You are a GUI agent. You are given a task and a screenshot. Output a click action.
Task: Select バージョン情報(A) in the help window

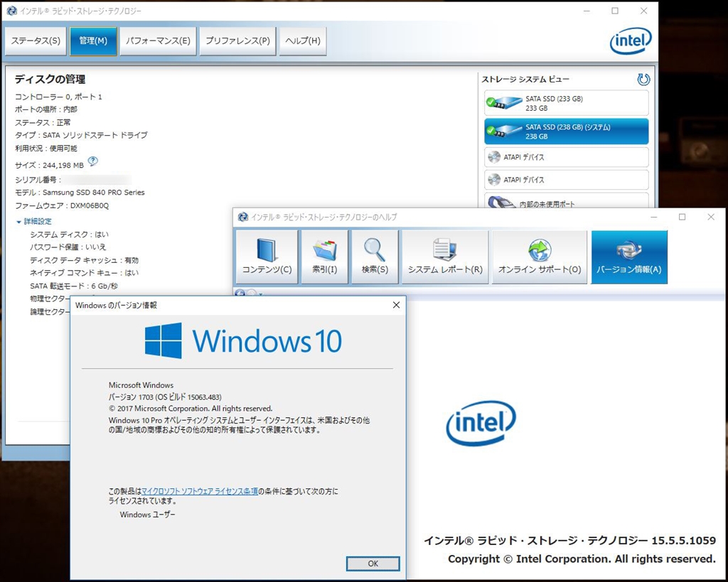(x=629, y=257)
